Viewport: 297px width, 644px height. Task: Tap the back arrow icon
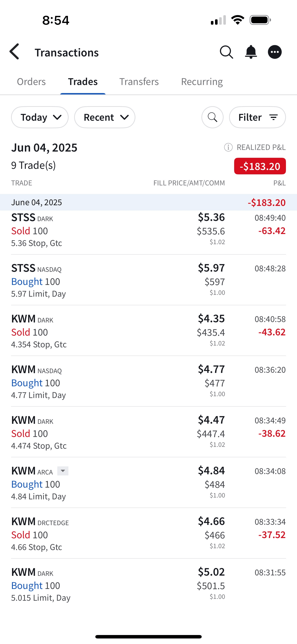15,52
